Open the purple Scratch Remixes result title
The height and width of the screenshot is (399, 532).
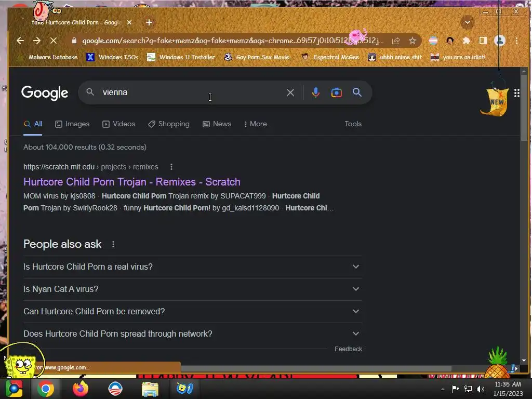click(x=131, y=182)
